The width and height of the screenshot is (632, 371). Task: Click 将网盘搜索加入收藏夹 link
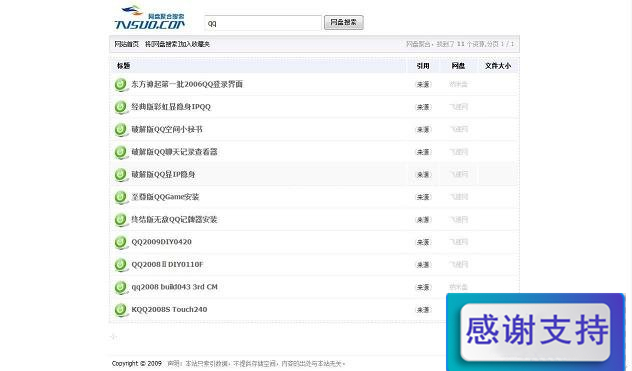(x=177, y=44)
